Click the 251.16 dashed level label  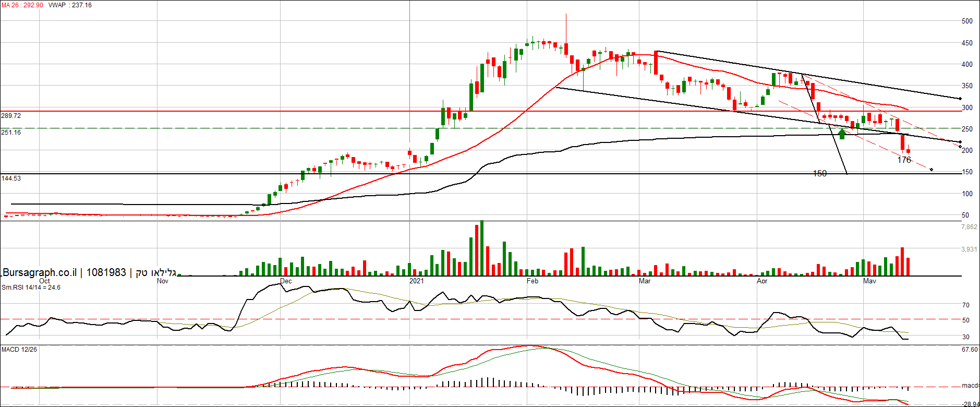pyautogui.click(x=11, y=133)
